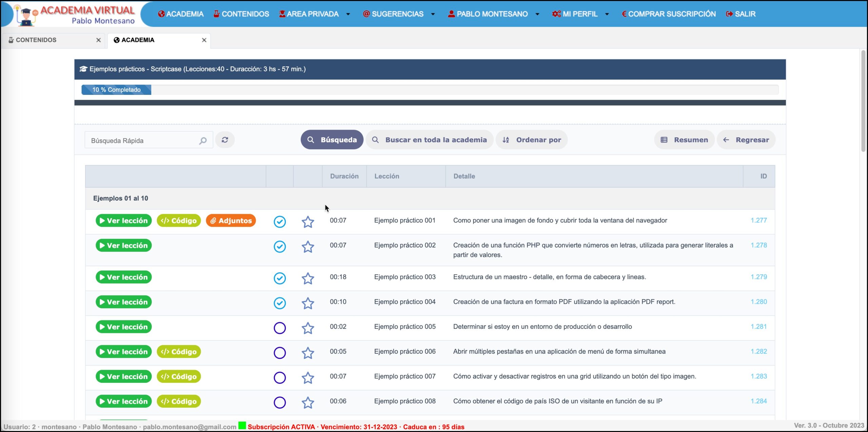The image size is (868, 432).
Task: Close the ACADEMIA tab
Action: [204, 40]
